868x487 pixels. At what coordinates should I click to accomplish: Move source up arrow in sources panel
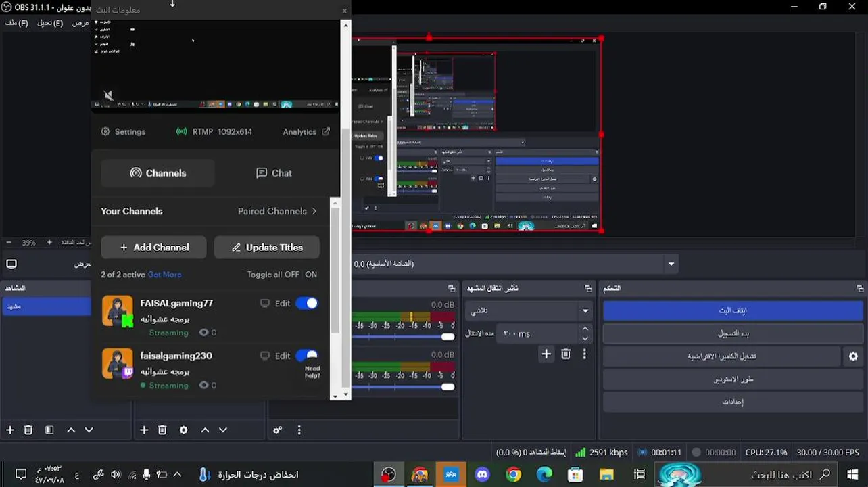click(205, 430)
